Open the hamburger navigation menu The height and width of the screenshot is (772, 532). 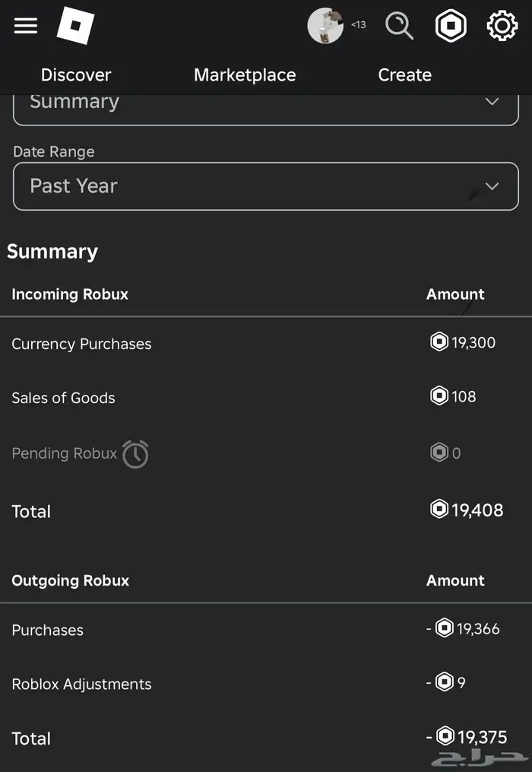pyautogui.click(x=26, y=25)
